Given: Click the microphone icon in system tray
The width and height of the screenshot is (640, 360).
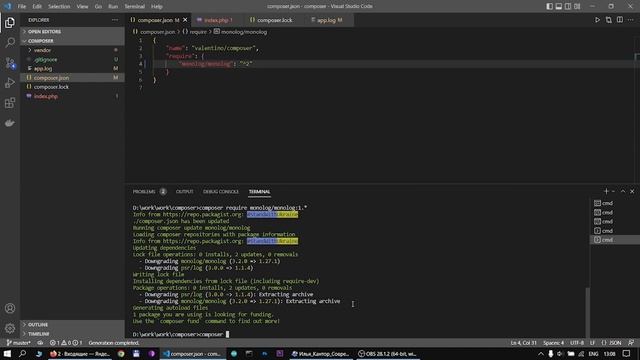Looking at the screenshot, I should coord(551,353).
